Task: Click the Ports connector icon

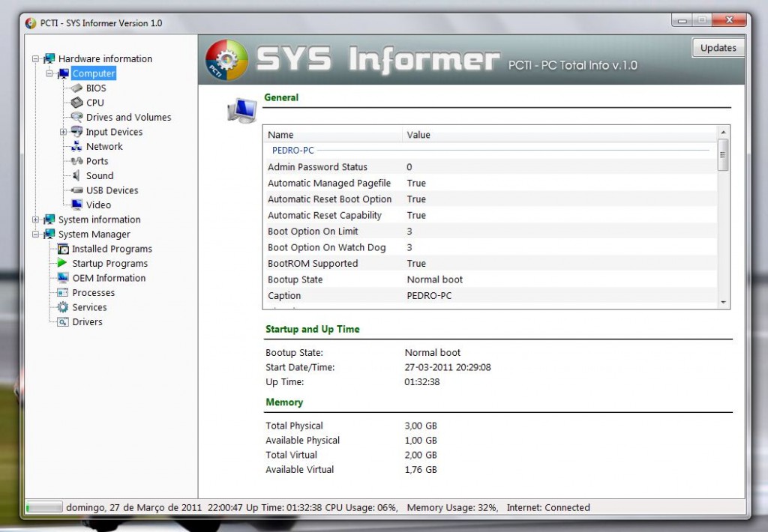Action: 76,161
